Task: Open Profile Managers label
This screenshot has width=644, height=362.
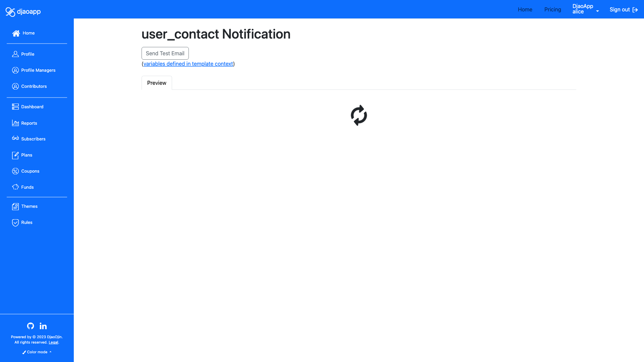Action: click(38, 70)
